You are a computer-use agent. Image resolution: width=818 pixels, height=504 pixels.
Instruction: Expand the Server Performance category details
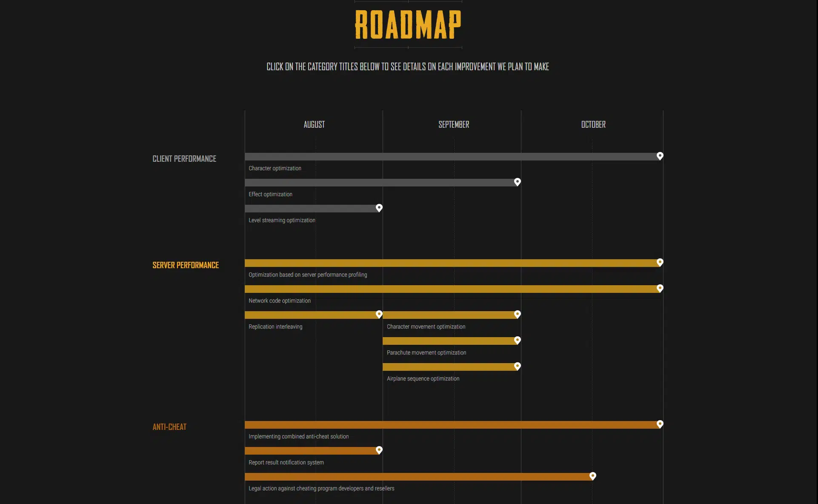coord(186,265)
